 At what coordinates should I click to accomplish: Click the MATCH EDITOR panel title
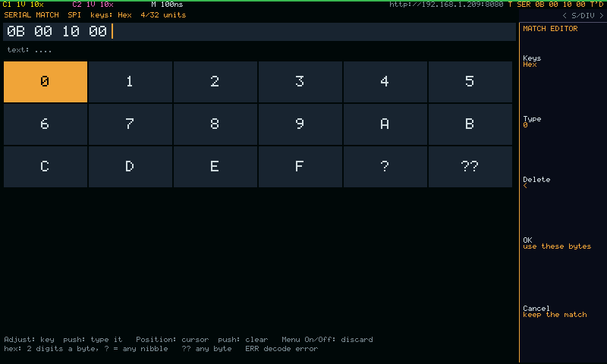tap(550, 29)
